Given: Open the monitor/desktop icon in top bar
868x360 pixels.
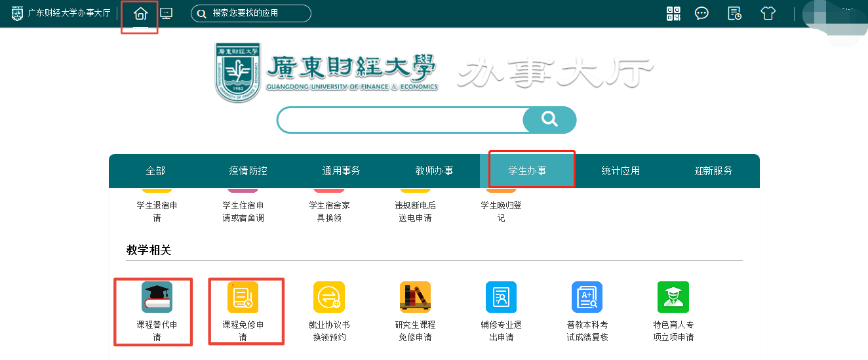Looking at the screenshot, I should (167, 14).
